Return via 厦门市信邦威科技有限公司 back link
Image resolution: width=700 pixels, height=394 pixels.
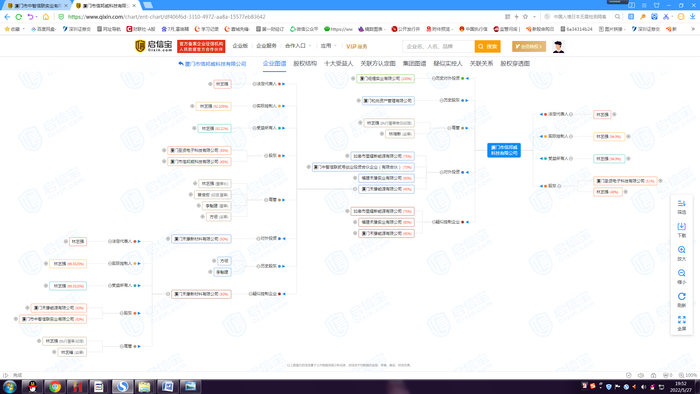click(x=212, y=64)
